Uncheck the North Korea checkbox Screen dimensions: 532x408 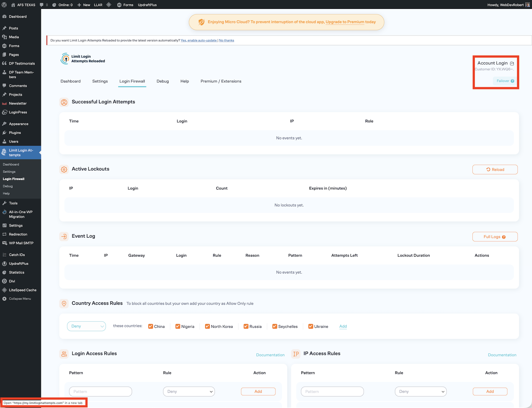click(207, 326)
